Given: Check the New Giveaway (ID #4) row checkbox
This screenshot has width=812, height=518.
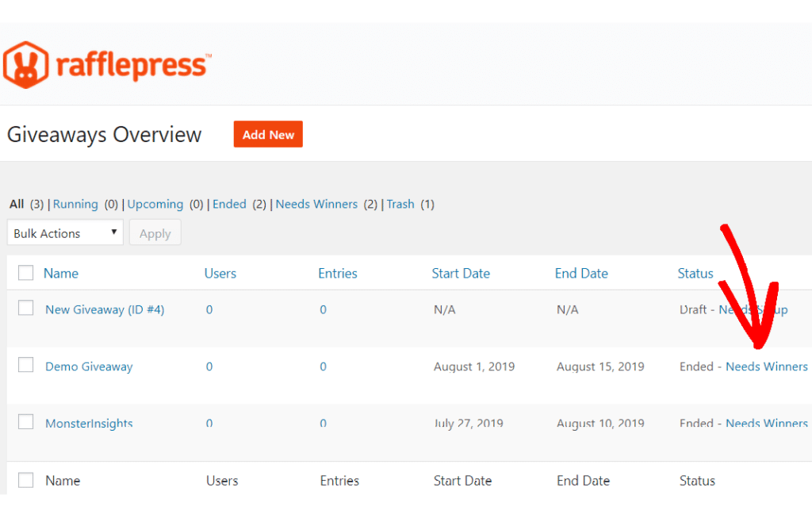Looking at the screenshot, I should tap(26, 309).
